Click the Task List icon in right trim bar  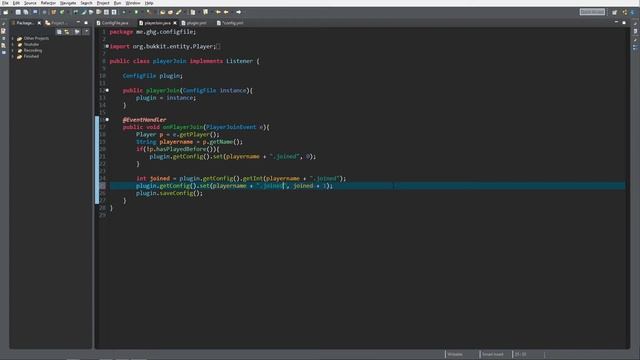pyautogui.click(x=635, y=31)
